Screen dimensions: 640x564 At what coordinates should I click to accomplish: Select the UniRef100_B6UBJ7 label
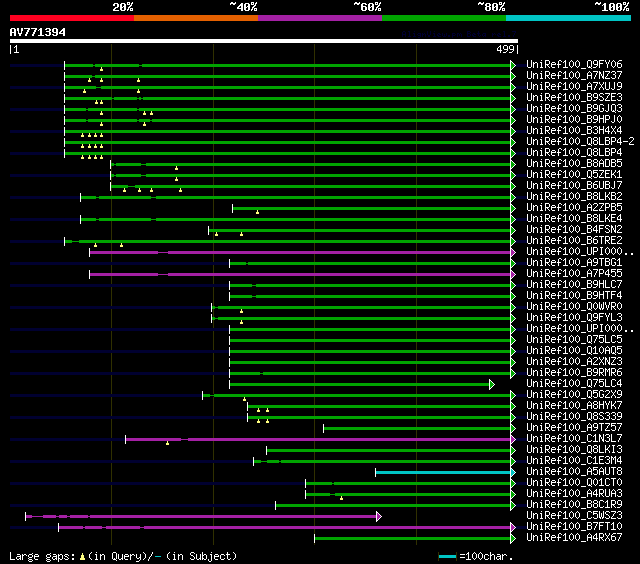(x=574, y=185)
